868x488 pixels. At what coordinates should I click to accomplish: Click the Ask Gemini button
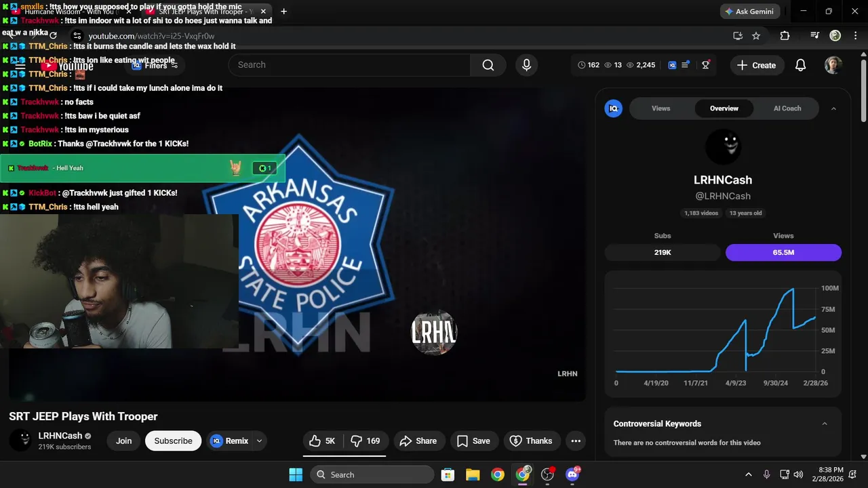click(x=750, y=12)
